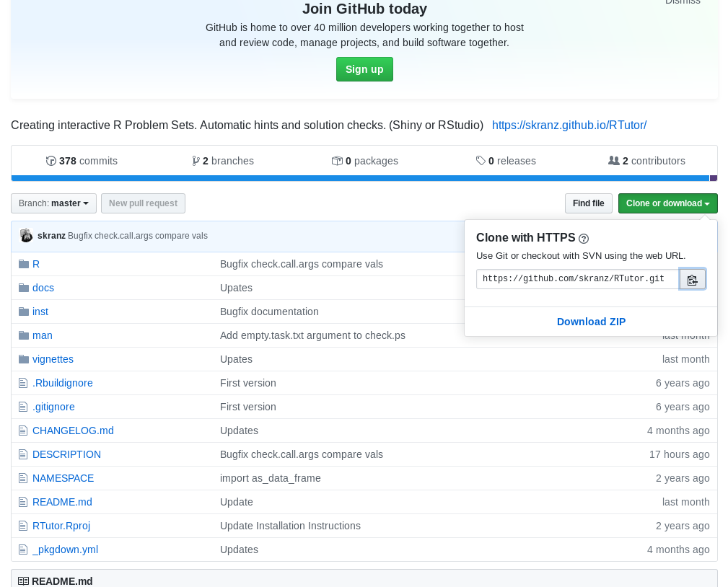Click the man folder icon

[24, 335]
